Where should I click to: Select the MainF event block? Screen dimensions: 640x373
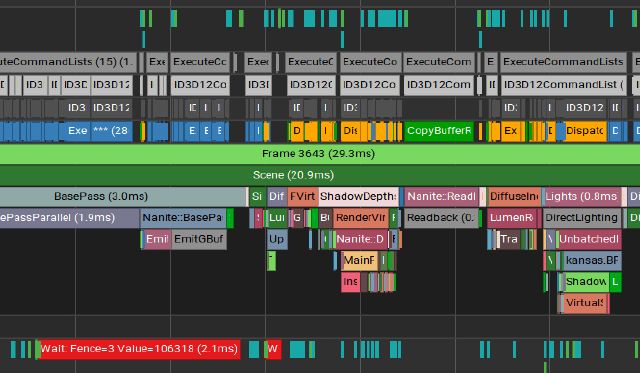click(x=359, y=260)
